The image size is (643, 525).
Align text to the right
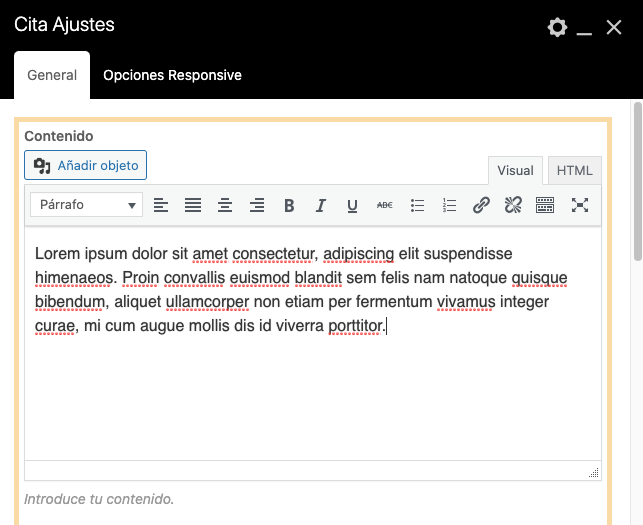click(x=257, y=205)
